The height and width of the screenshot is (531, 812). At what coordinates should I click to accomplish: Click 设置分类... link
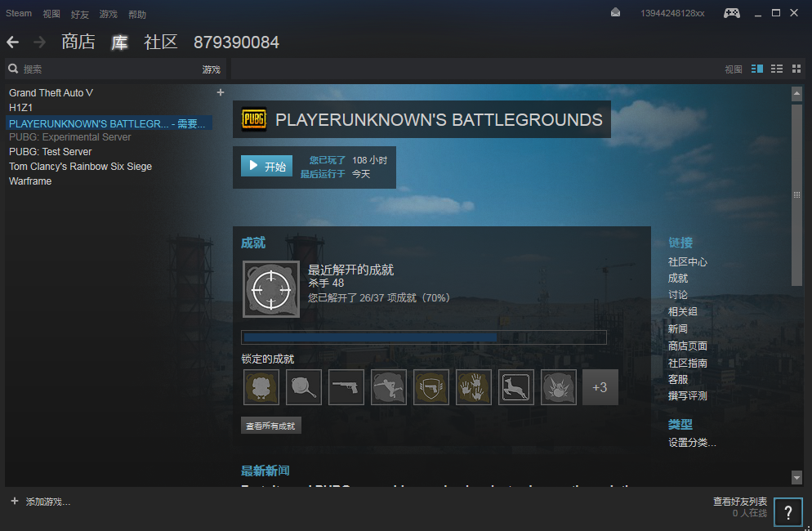pos(692,443)
